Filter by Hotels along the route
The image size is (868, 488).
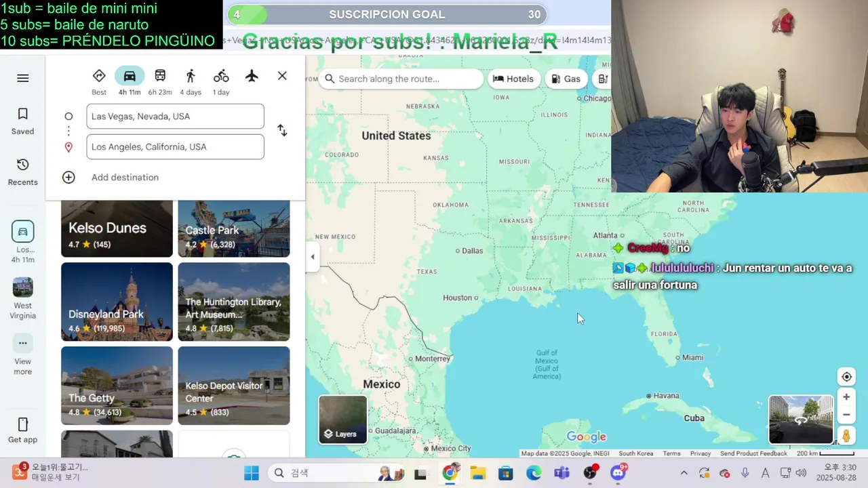pyautogui.click(x=513, y=79)
